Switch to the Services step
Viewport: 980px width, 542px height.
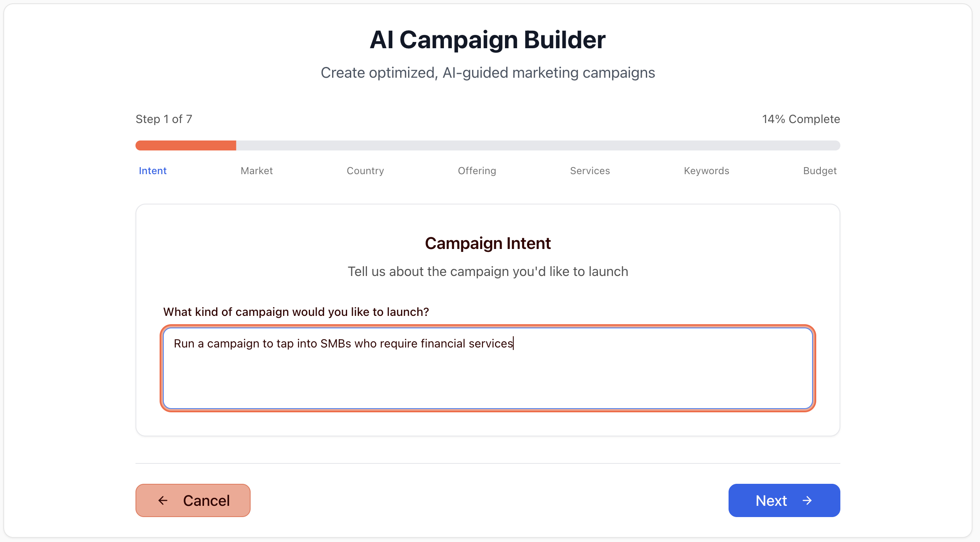tap(590, 171)
